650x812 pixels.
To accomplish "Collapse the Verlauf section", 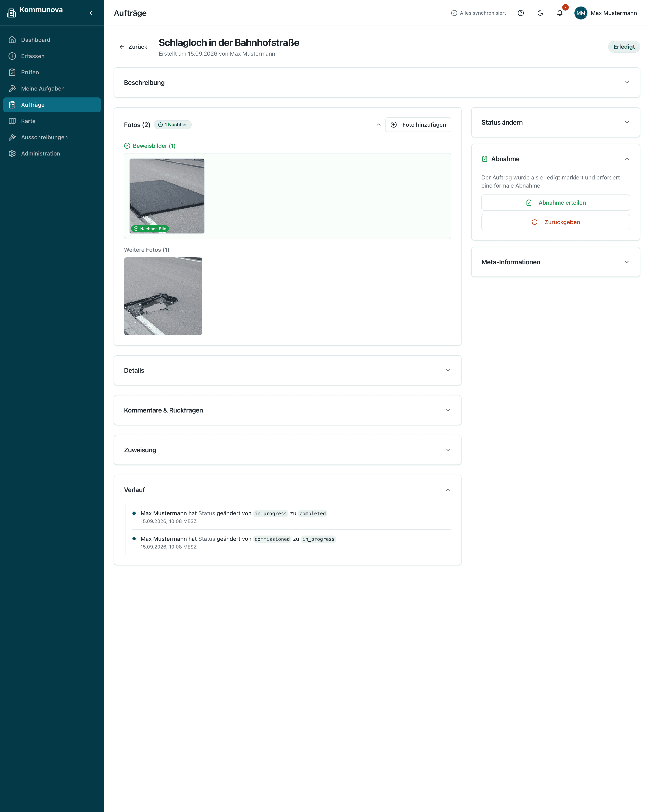I will (x=448, y=490).
